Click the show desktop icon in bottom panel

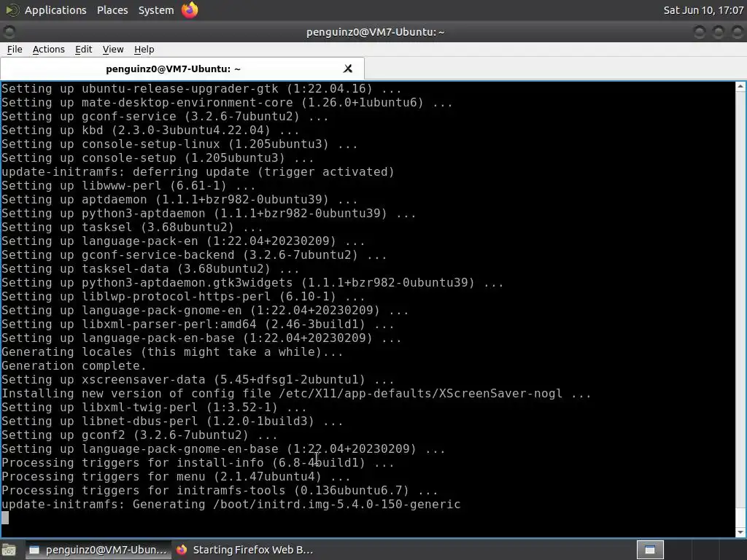point(9,550)
